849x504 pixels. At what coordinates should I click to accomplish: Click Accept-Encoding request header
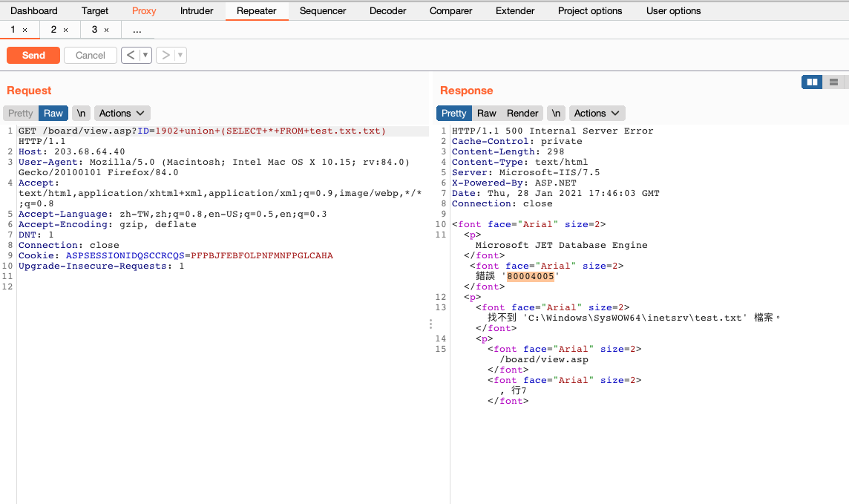107,224
